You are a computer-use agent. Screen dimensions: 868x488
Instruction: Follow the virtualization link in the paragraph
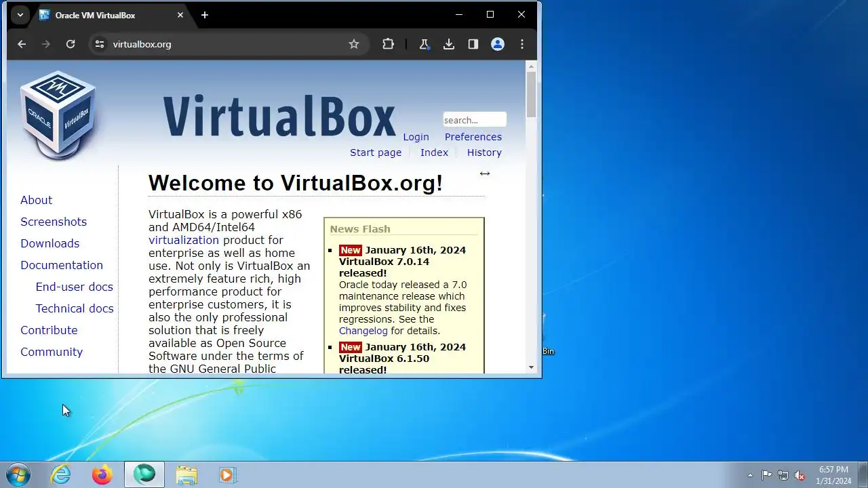click(184, 240)
